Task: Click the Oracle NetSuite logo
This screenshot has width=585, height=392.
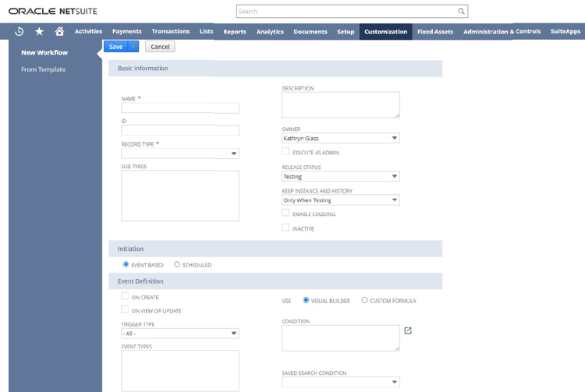Action: pos(52,11)
